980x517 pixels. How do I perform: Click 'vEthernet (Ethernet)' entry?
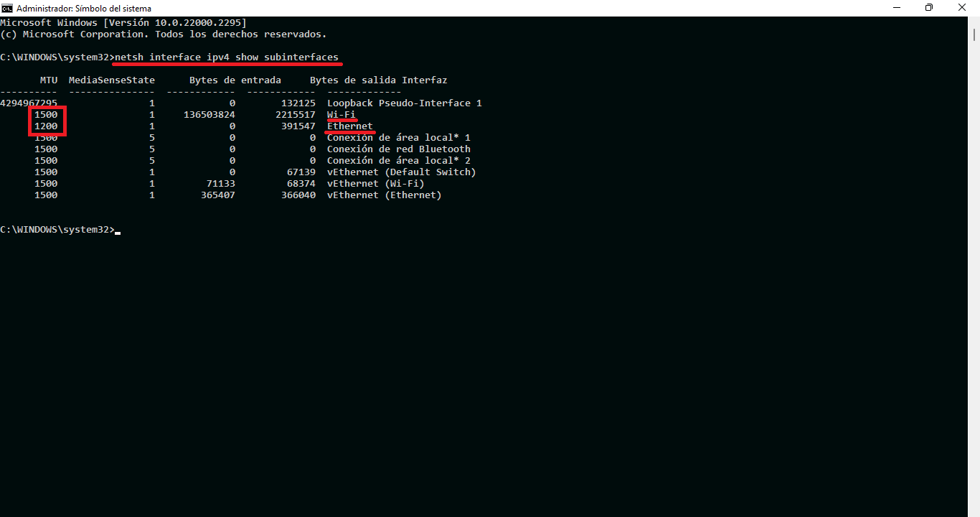coord(385,195)
